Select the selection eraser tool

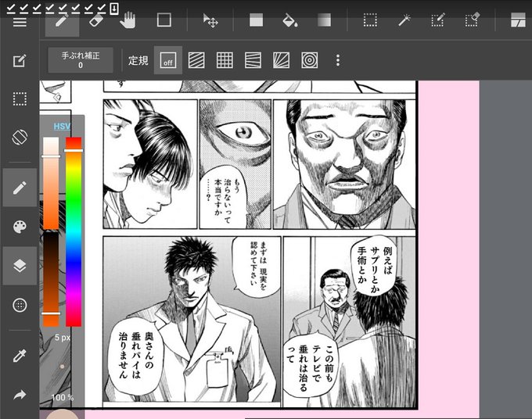tap(473, 20)
